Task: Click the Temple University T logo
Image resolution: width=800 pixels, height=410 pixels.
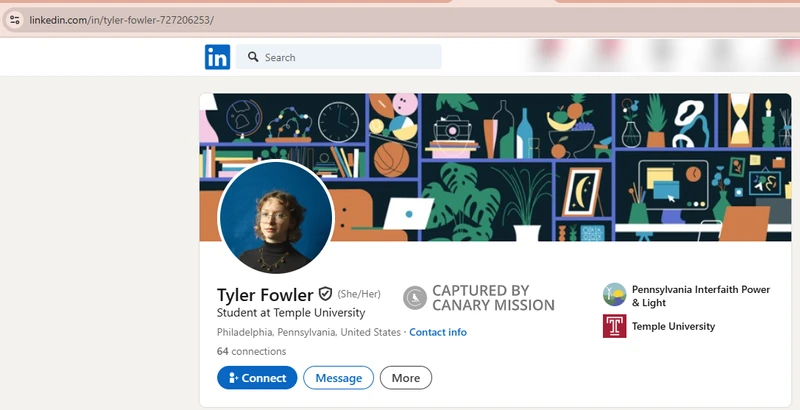Action: (614, 326)
